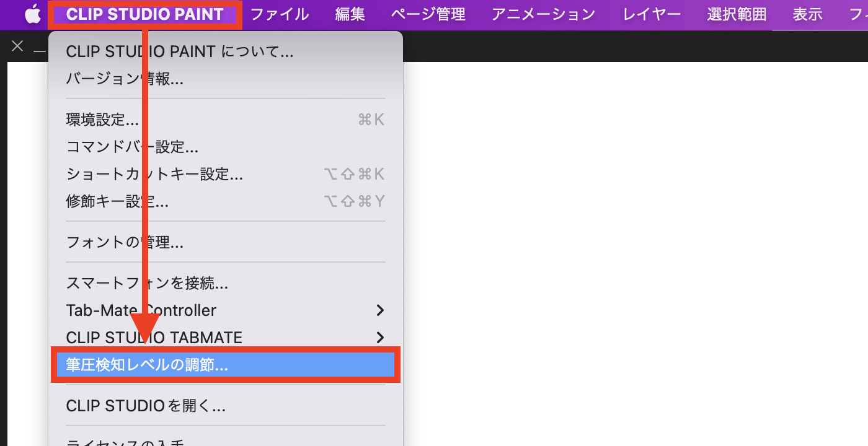
Task: Close the canvas tab with X icon
Action: (17, 46)
